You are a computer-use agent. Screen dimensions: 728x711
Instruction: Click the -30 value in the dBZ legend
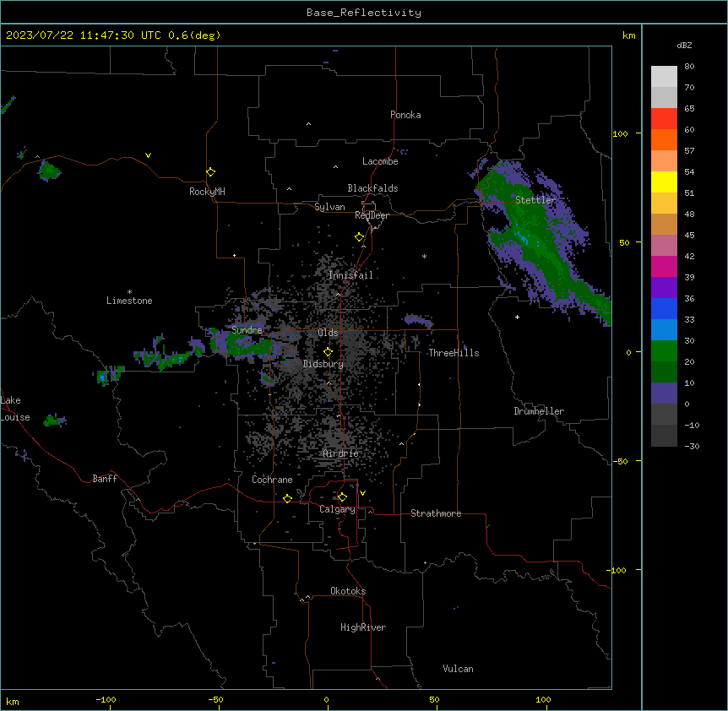pos(692,446)
